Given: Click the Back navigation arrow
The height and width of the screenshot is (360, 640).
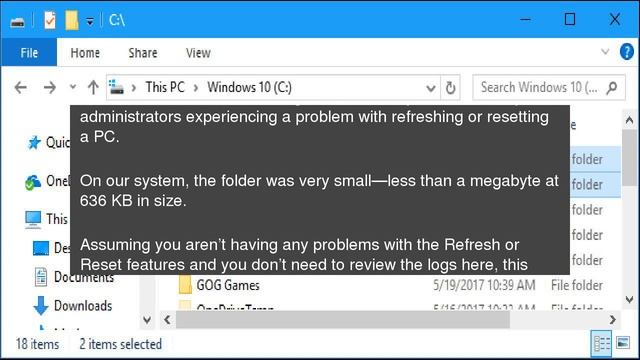Looking at the screenshot, I should (20, 87).
